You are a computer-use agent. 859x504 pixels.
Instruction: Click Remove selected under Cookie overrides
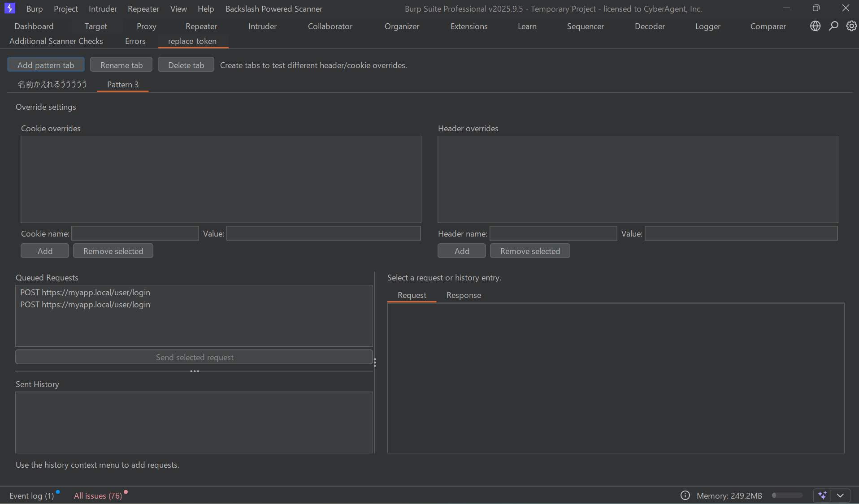coord(113,251)
